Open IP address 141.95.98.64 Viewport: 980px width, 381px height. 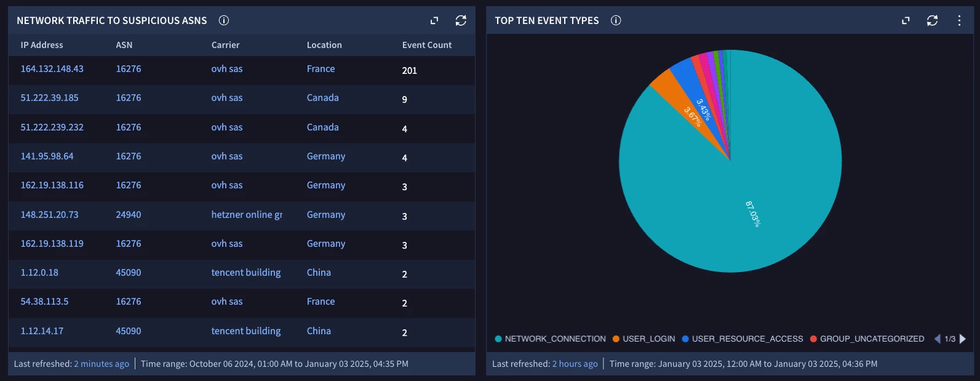(x=47, y=156)
